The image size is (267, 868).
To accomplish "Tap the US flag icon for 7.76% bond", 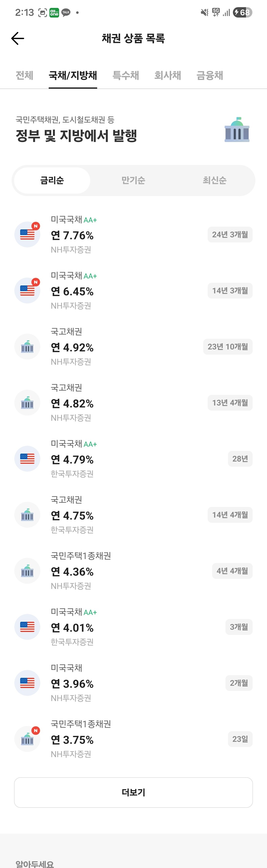I will (27, 235).
